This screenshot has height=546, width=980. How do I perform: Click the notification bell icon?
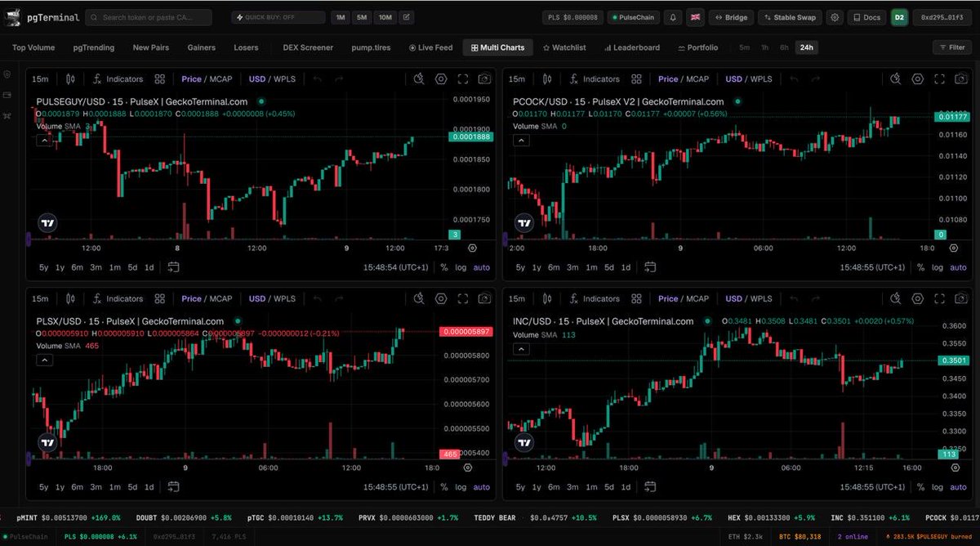coord(672,17)
